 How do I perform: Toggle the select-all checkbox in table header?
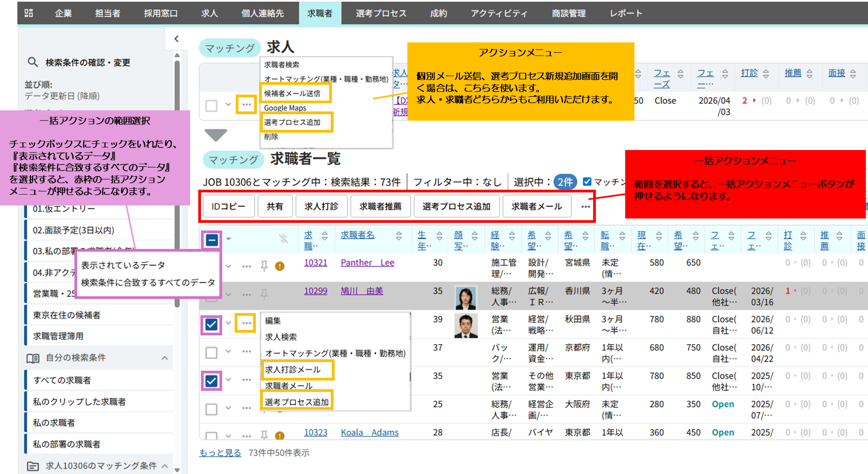(x=212, y=240)
